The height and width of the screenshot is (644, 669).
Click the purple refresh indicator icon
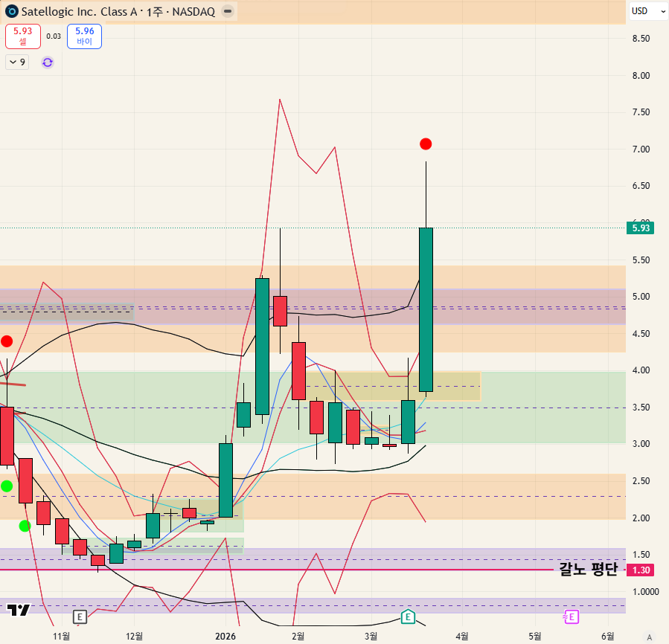pos(48,62)
